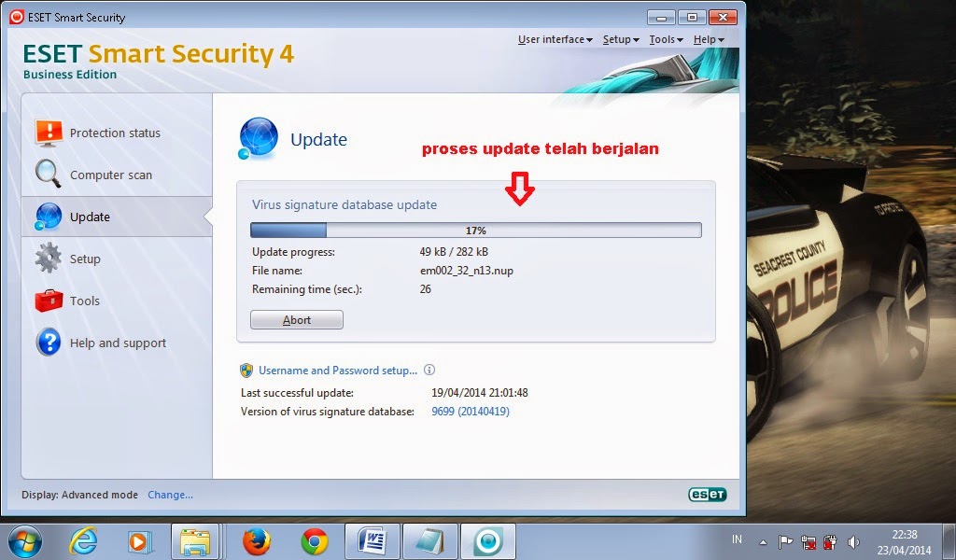956x560 pixels.
Task: Show hidden tray icons arrow
Action: click(x=763, y=541)
